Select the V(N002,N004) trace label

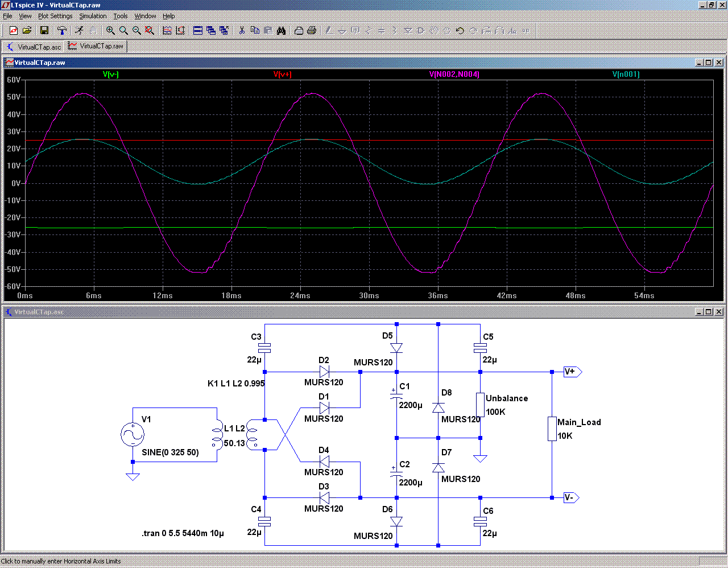[454, 75]
